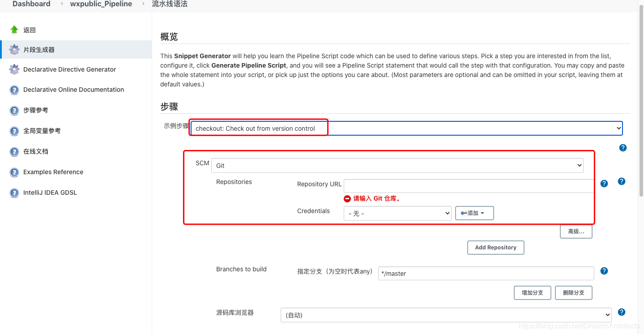
Task: Click help icon next to 源码库浏览器 dropdown
Action: [621, 312]
